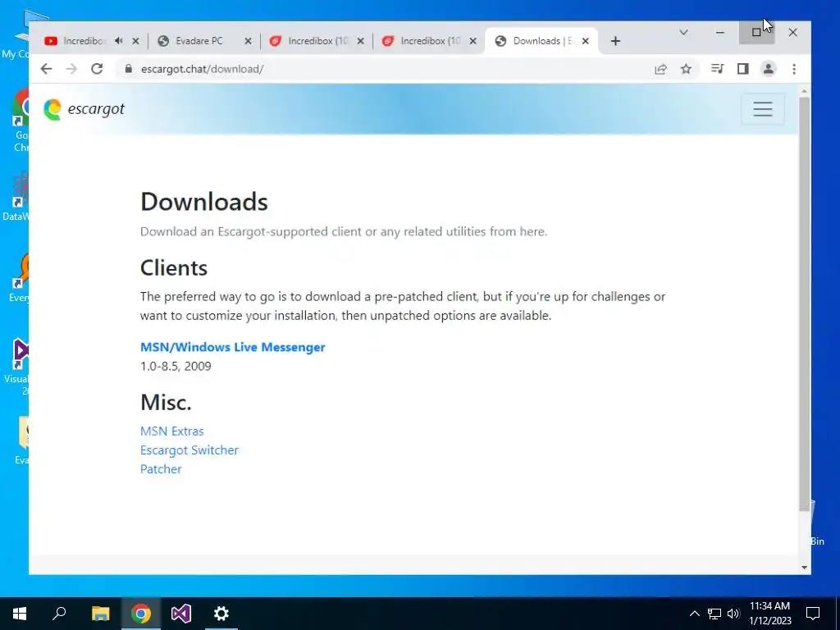View site info via the padlock icon
Screen dimensions: 840x630
[128, 69]
